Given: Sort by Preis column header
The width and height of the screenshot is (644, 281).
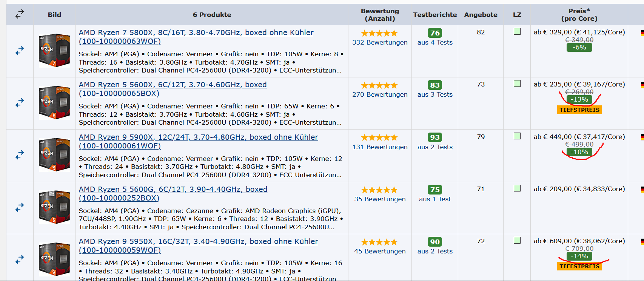Looking at the screenshot, I should (x=579, y=15).
